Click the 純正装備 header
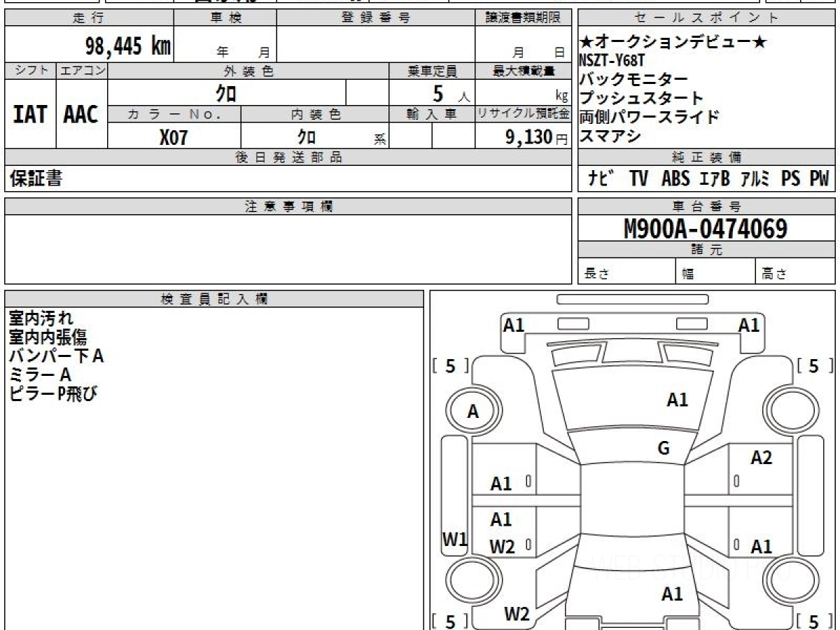This screenshot has height=630, width=840. (x=706, y=157)
